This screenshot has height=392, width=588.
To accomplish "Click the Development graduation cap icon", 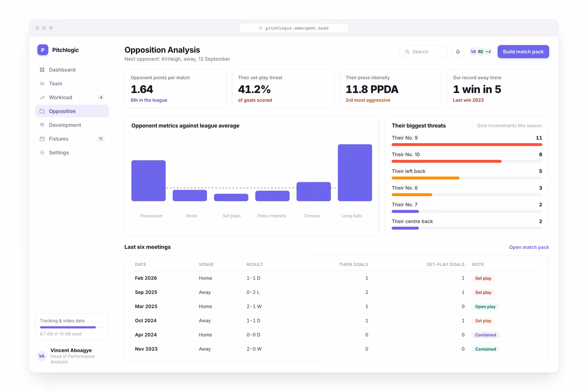I will pos(42,125).
